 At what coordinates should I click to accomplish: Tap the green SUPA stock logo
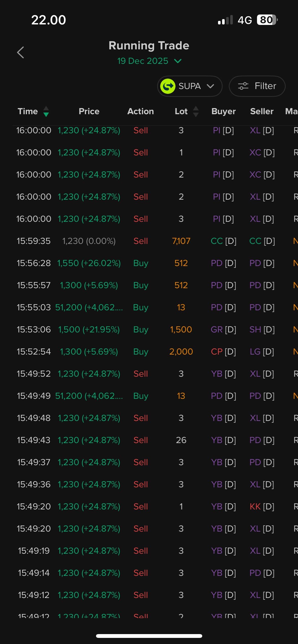pos(168,86)
